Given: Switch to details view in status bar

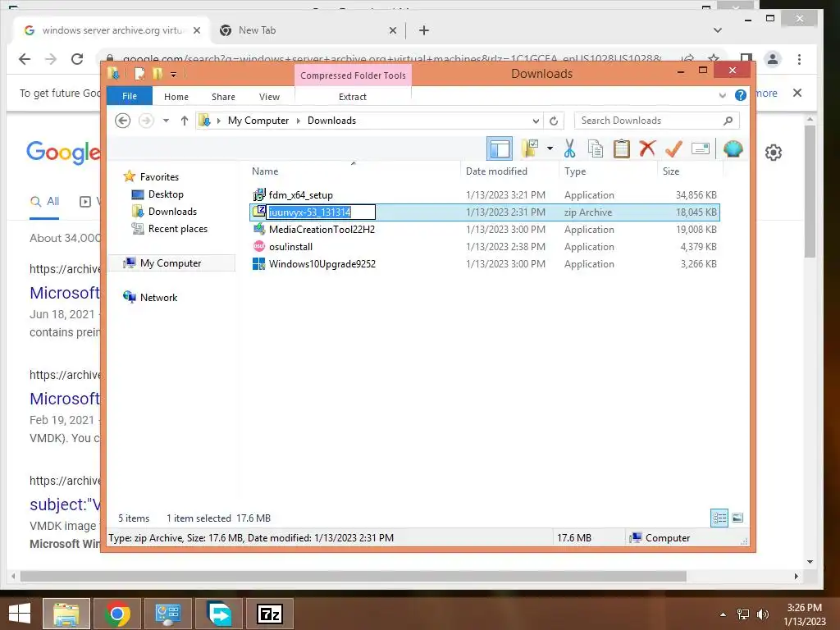Looking at the screenshot, I should point(719,518).
